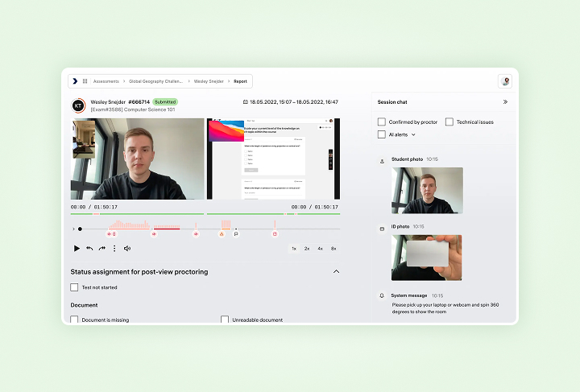
Task: Collapse the Session chat panel
Action: point(505,102)
